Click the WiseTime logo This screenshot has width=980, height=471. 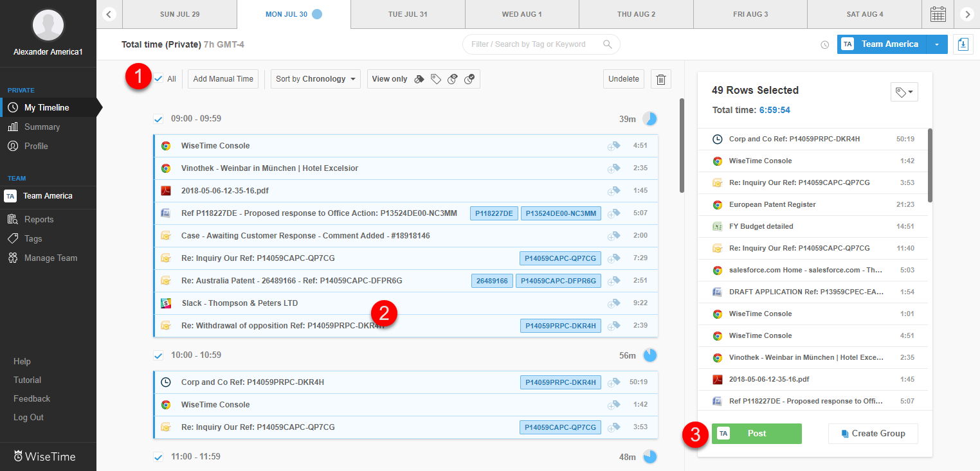coord(44,457)
